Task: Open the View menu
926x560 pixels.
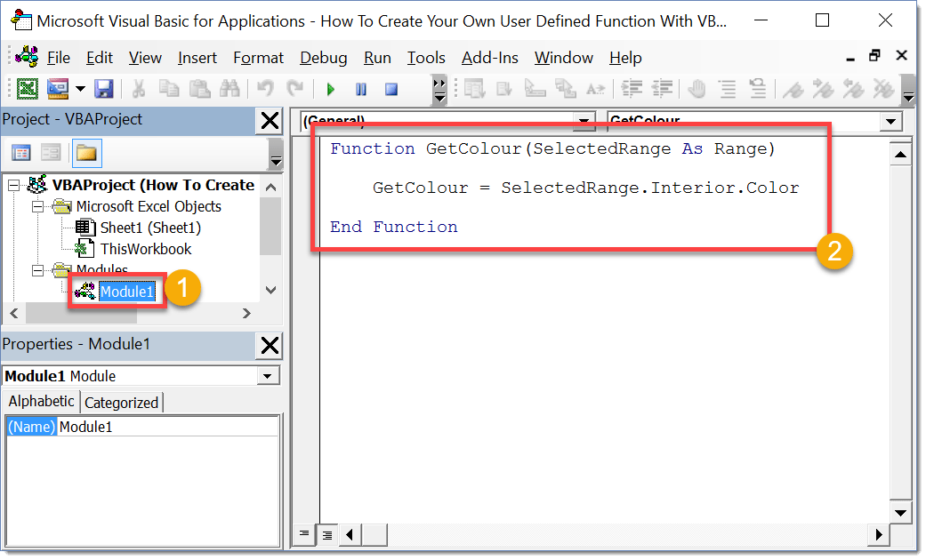Action: point(145,58)
